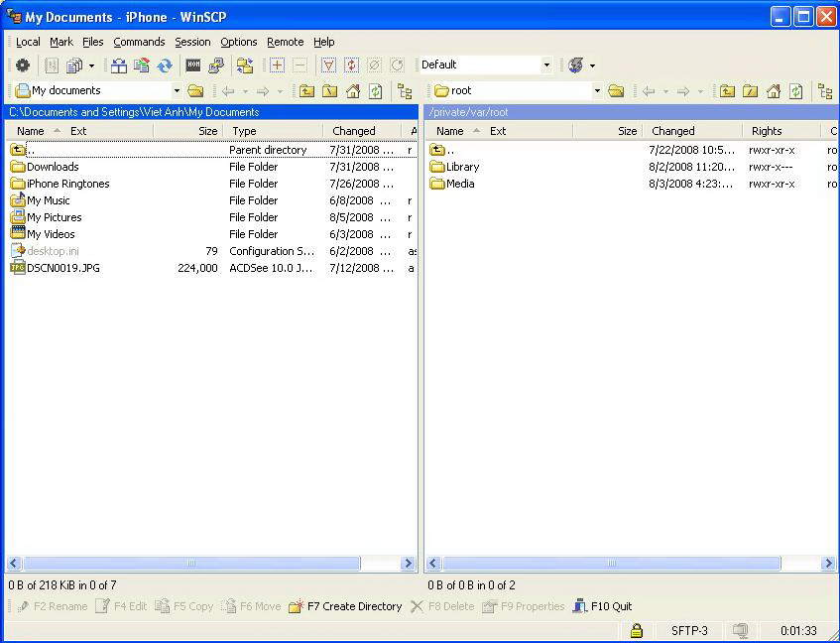Click the Synchronize Browsing icon
The image size is (840, 643).
pos(245,65)
